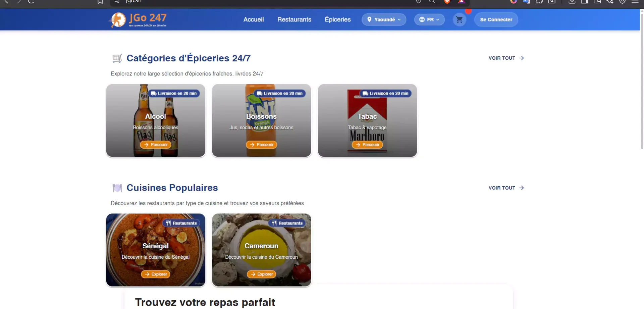Click the Restaurants badge on the Cameroun card
The height and width of the screenshot is (309, 644).
(287, 223)
